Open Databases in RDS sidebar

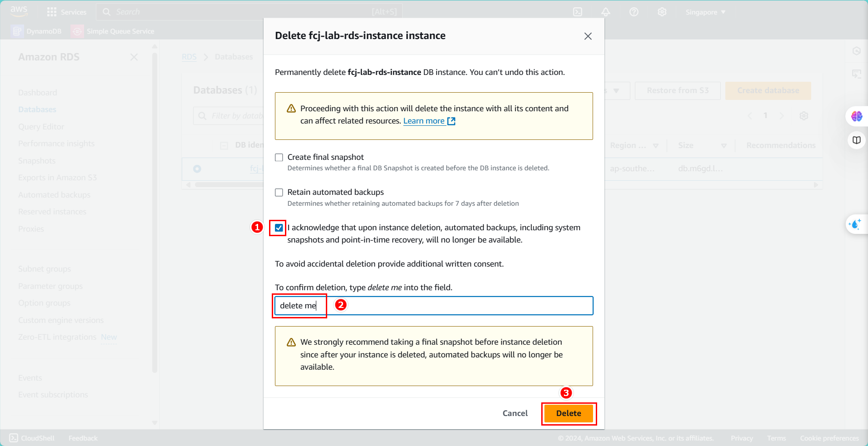(x=37, y=109)
